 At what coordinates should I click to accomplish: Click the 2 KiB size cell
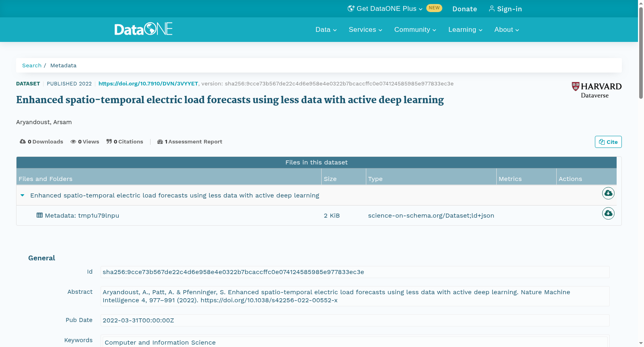[332, 216]
